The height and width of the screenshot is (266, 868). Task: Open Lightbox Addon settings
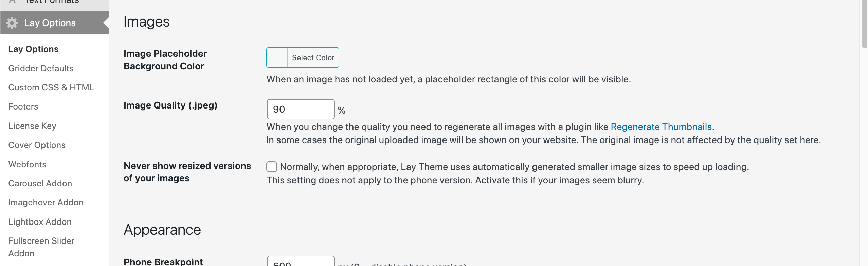click(x=40, y=222)
